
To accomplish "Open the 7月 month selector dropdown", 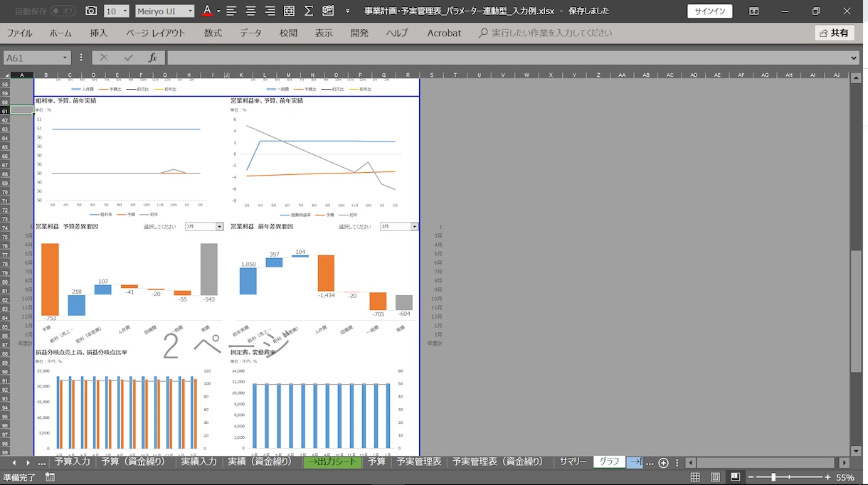I will (x=219, y=227).
